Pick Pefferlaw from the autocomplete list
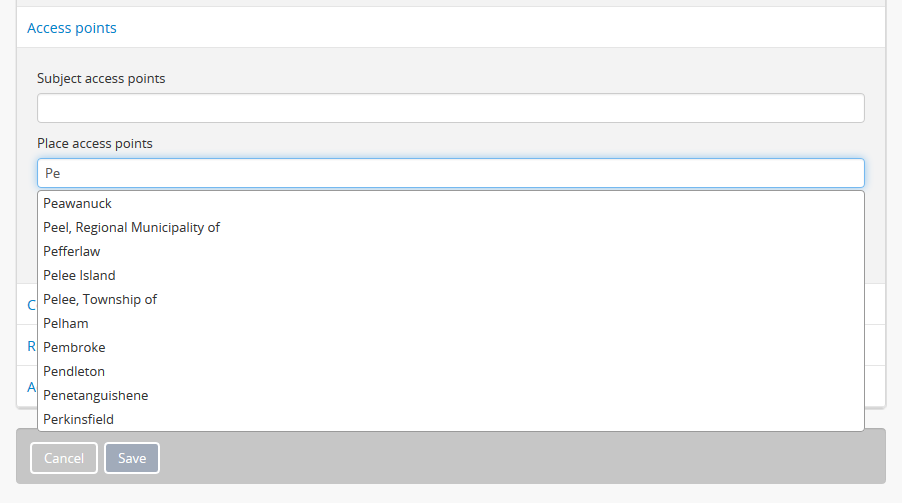Screen dimensions: 902x503 72,251
